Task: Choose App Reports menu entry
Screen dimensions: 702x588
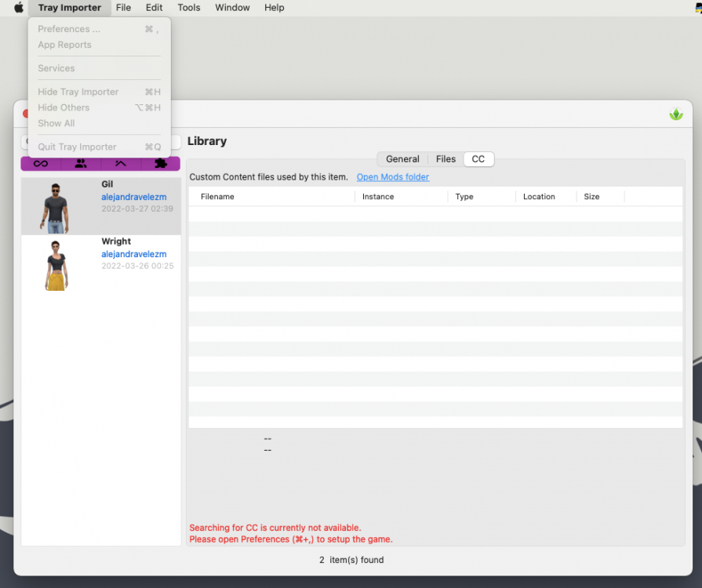Action: [99, 45]
